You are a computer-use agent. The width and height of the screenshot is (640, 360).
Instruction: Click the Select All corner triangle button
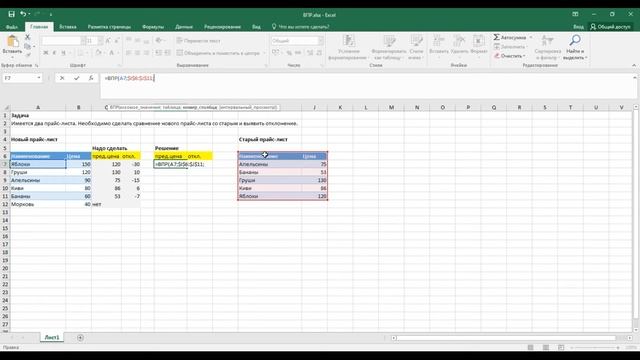[5, 107]
